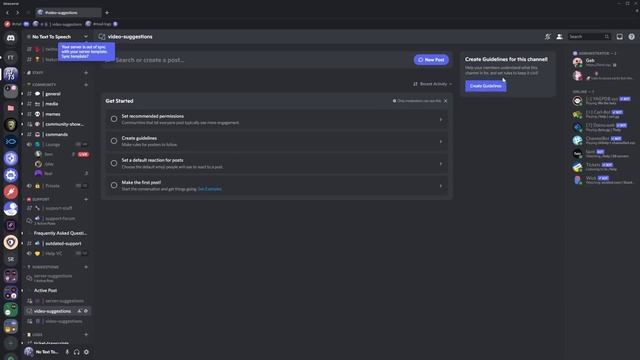Image resolution: width=640 pixels, height=360 pixels.
Task: Open the outdated-support channel
Action: 57,243
